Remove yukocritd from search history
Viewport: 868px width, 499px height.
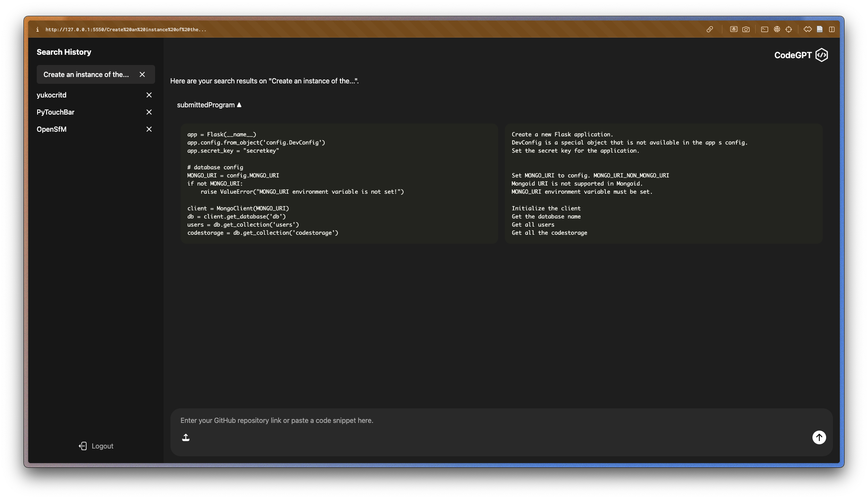(149, 95)
